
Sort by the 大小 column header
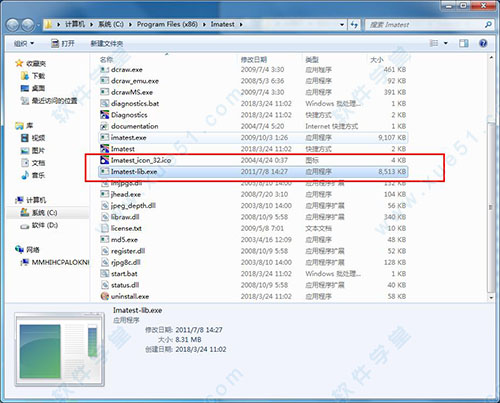click(377, 60)
